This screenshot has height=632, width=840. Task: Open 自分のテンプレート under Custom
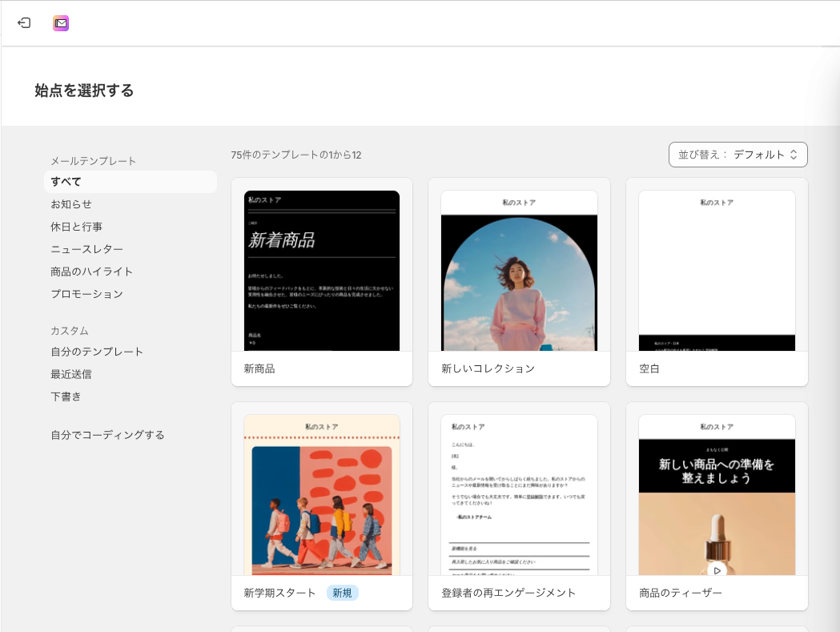click(x=97, y=352)
